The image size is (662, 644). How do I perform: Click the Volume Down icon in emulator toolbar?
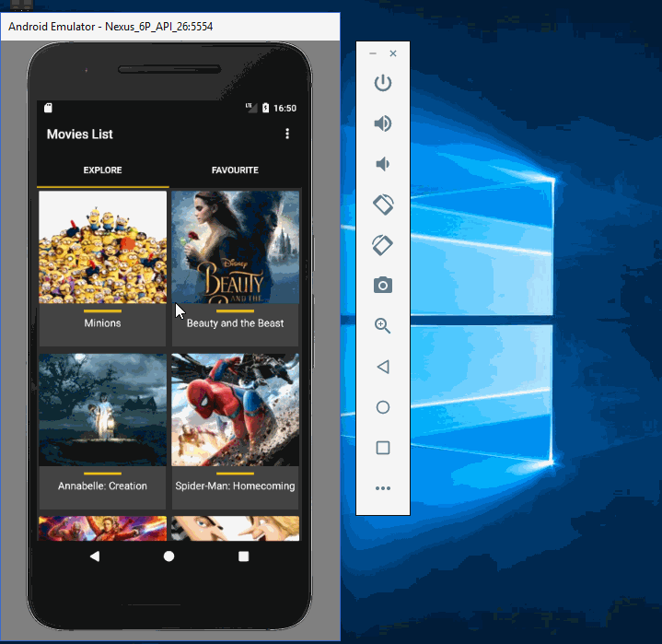click(383, 164)
